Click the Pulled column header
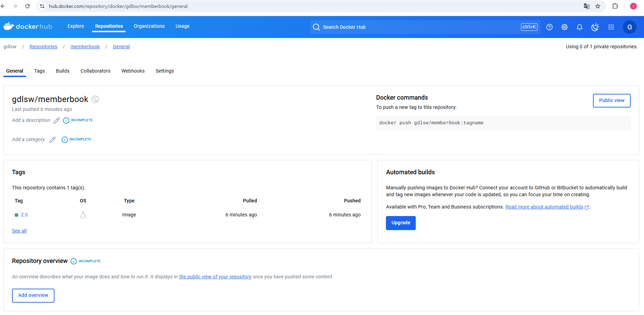The width and height of the screenshot is (644, 315). click(x=250, y=201)
